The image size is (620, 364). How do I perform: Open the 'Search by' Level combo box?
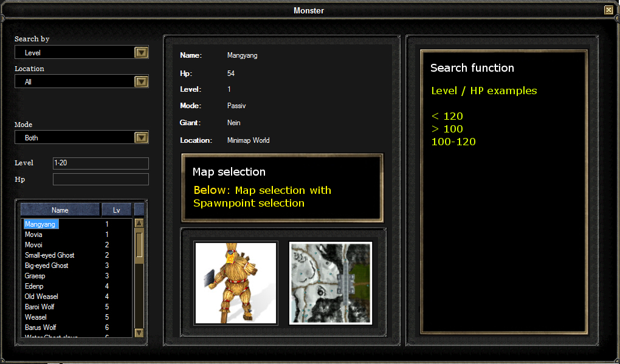click(73, 52)
